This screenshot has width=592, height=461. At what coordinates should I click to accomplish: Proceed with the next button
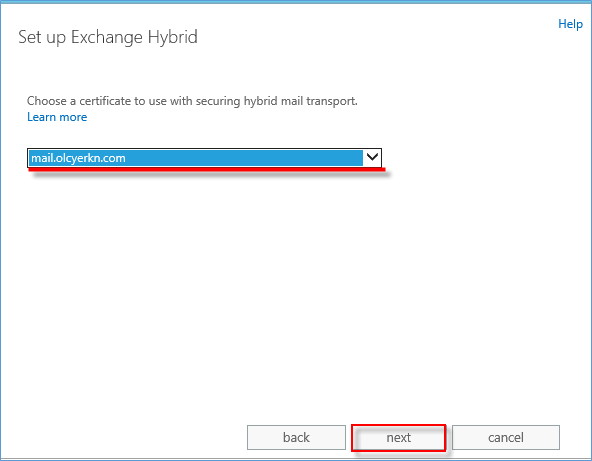(399, 438)
